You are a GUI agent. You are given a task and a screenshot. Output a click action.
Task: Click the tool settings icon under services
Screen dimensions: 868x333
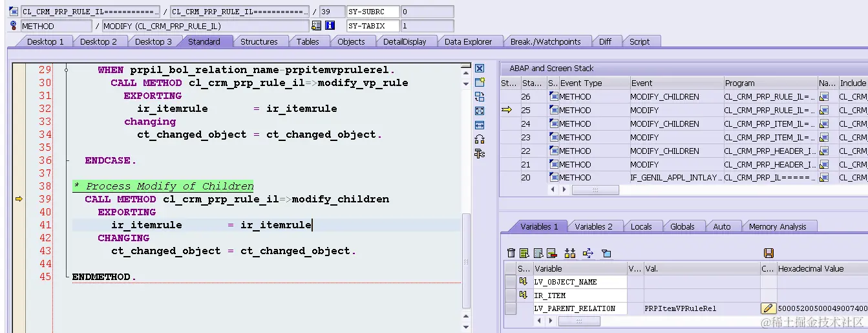pos(480,153)
